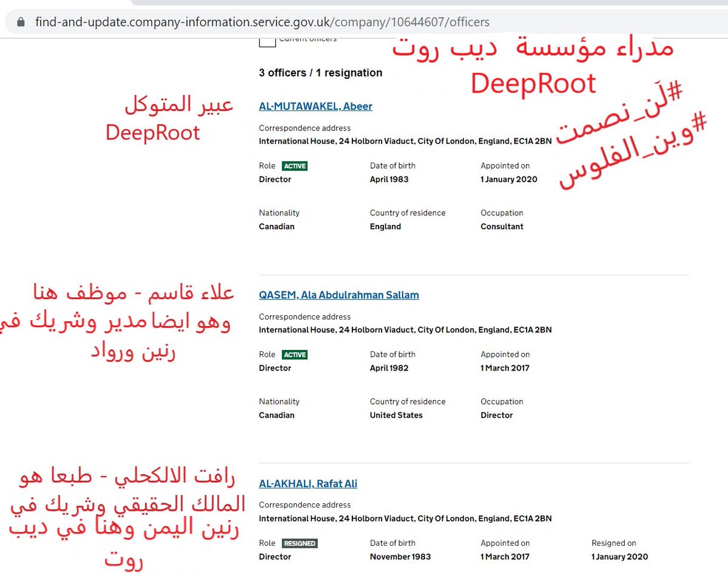Open the "AL-MUTAWAKEL, Abeer" officer link
The height and width of the screenshot is (584, 728).
tap(315, 106)
